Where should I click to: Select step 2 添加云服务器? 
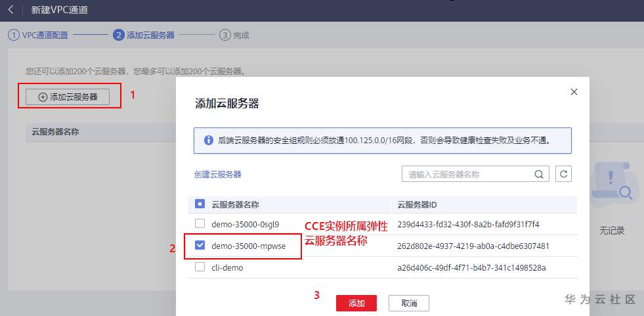(x=144, y=35)
